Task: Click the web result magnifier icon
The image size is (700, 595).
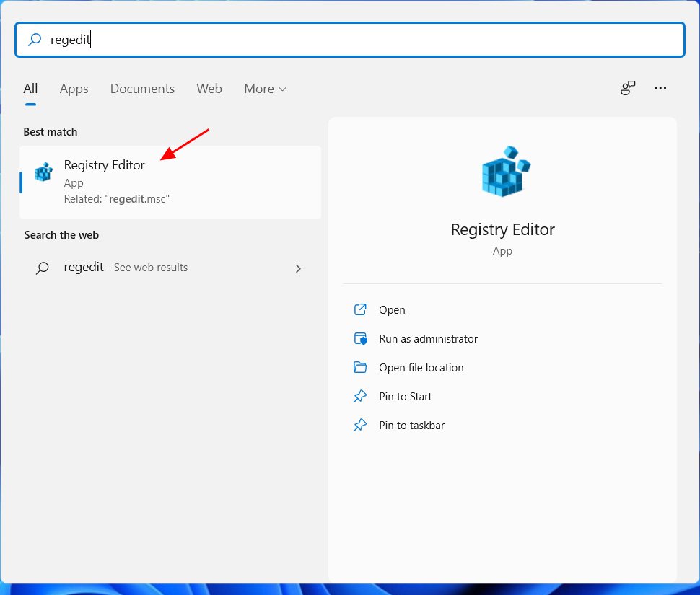Action: 43,268
